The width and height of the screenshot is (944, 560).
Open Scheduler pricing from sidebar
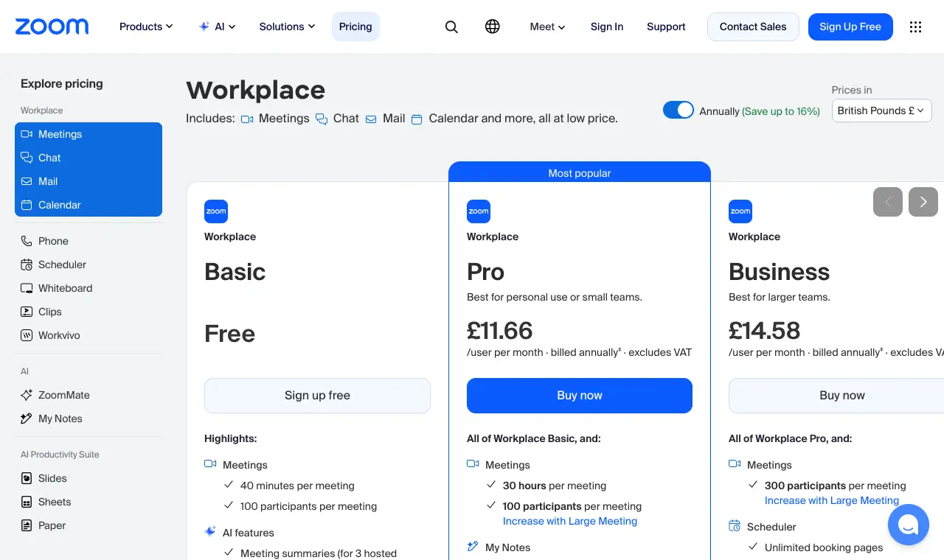[88, 265]
